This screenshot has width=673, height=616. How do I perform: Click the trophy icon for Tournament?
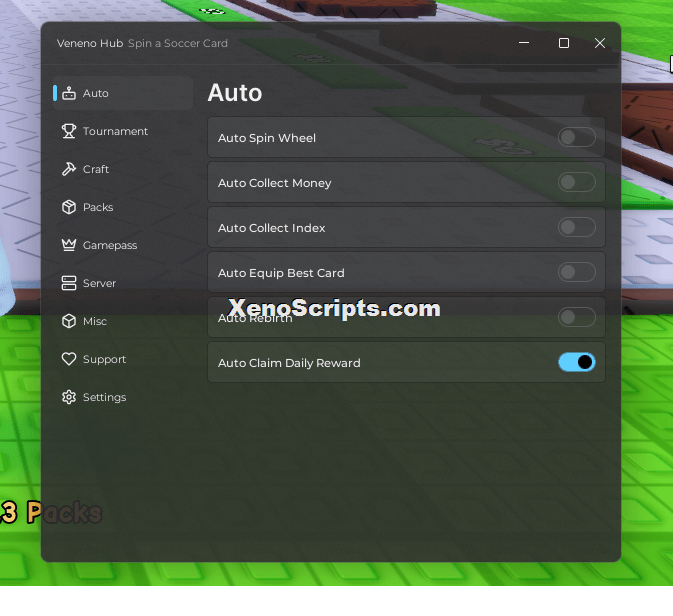[x=69, y=131]
